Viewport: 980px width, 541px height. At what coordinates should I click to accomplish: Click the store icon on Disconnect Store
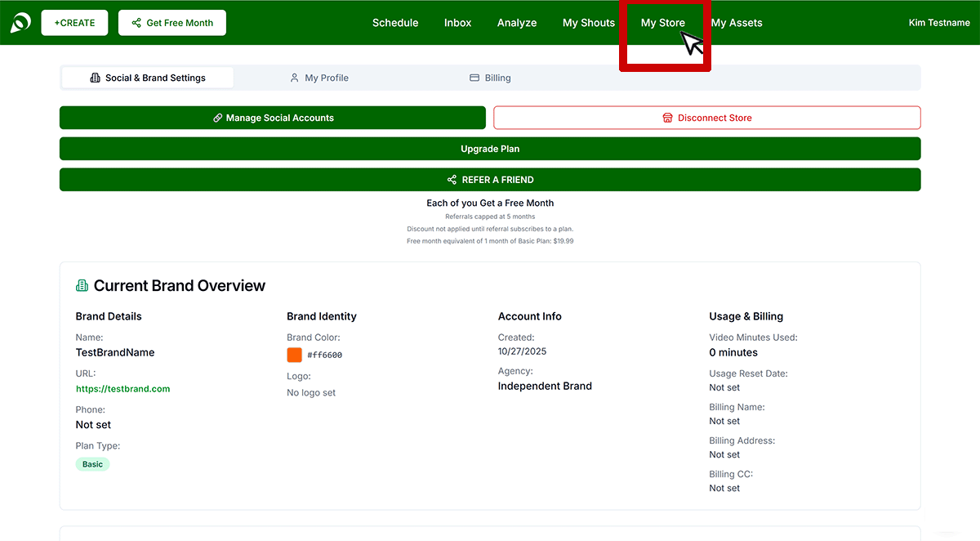click(667, 118)
